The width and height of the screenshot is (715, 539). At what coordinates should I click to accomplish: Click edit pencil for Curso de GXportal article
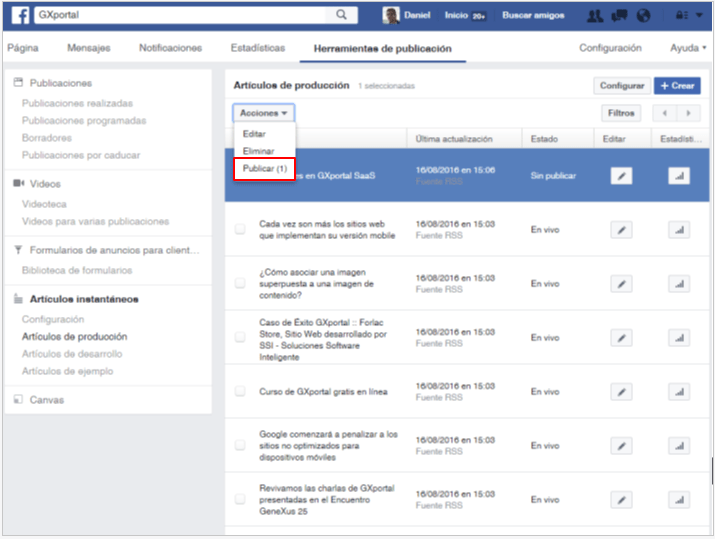(621, 392)
